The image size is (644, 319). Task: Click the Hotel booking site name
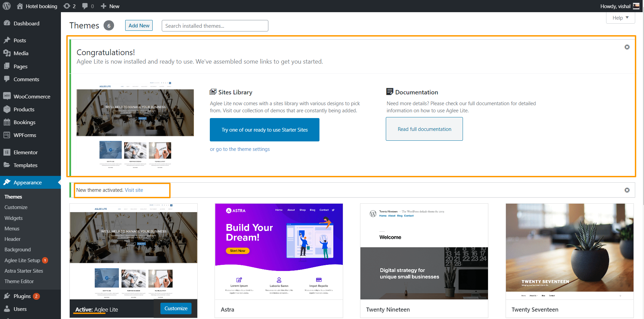pos(41,6)
